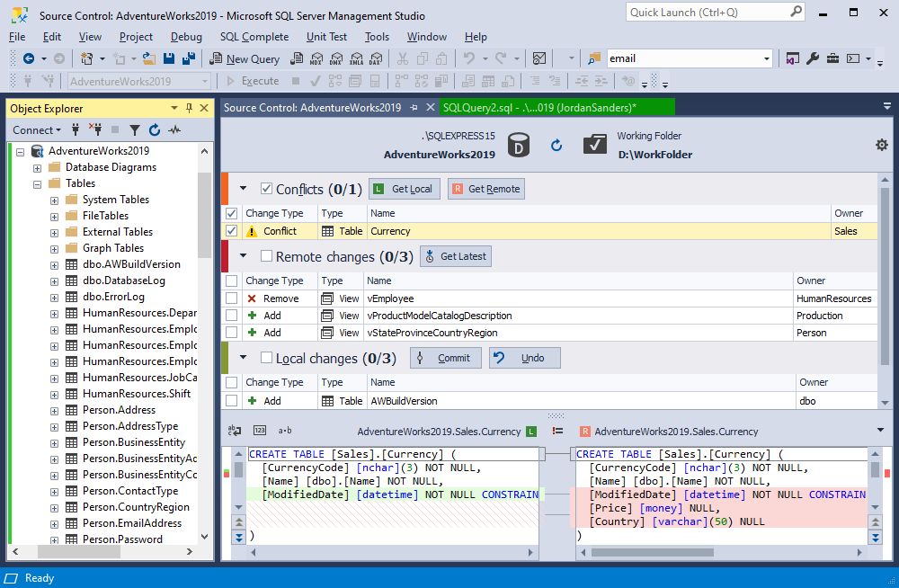Check the Local changes group checkbox
This screenshot has height=588, width=899.
point(266,358)
